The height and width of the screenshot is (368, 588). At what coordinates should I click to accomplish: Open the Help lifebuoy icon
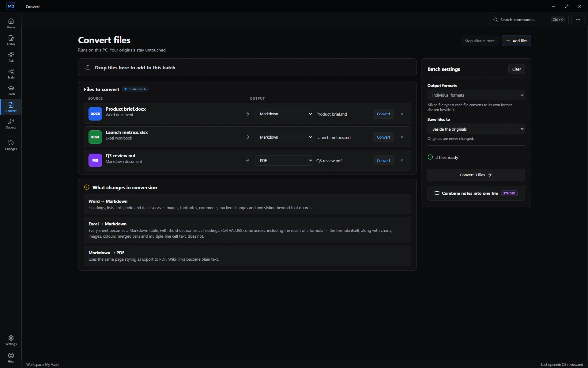(11, 358)
